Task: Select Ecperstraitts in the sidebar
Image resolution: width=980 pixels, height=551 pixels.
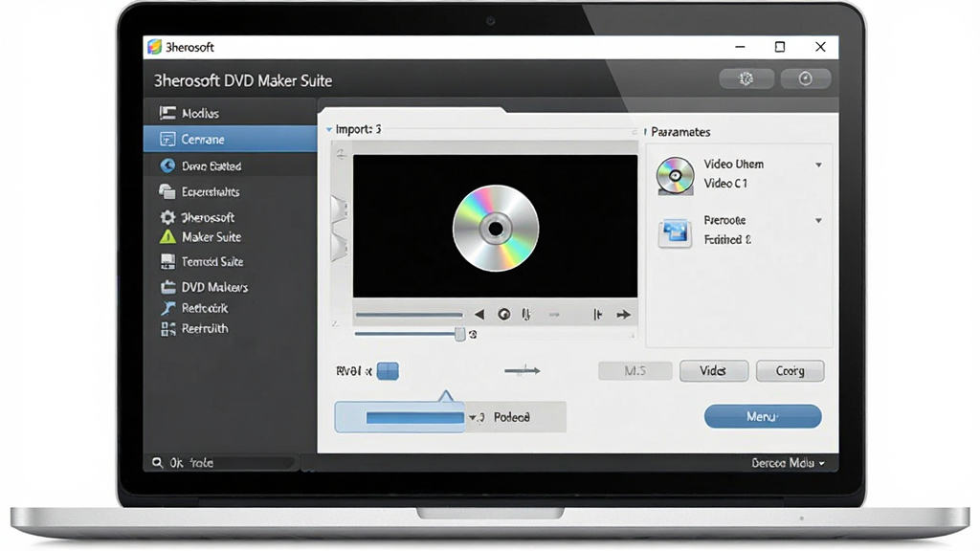Action: tap(230, 191)
